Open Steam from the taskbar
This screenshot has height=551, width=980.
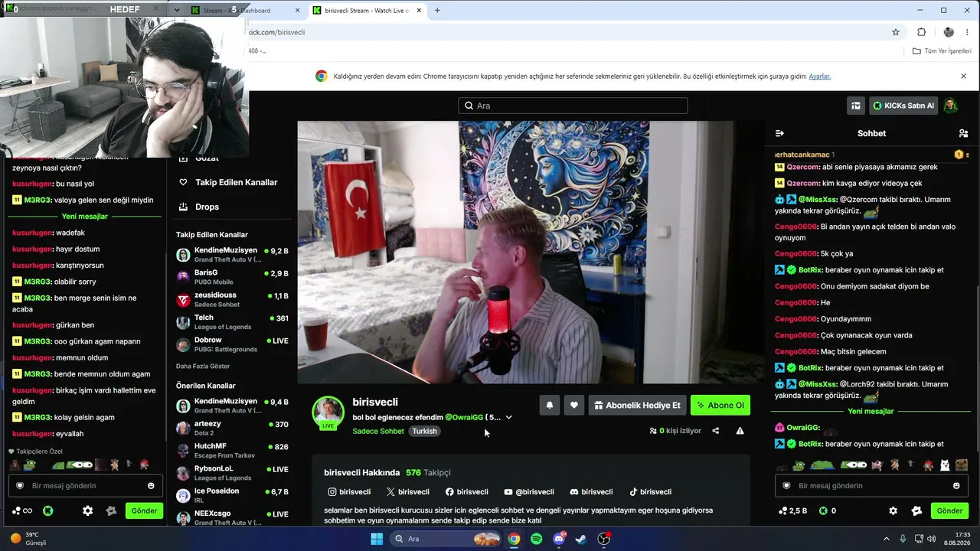click(x=581, y=539)
